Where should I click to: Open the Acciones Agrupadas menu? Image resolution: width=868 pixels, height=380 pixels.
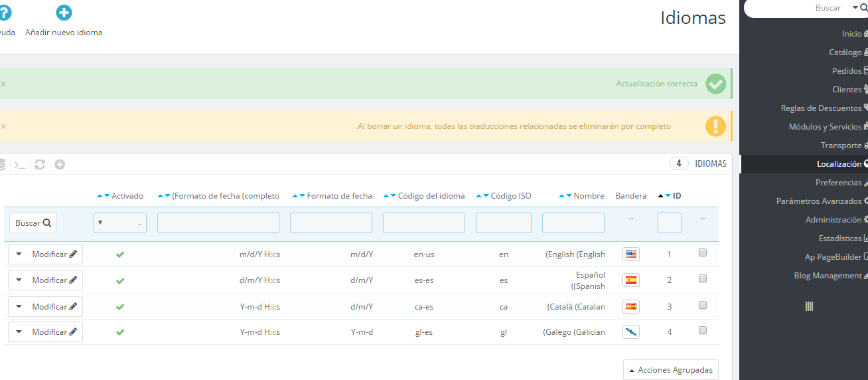point(671,370)
